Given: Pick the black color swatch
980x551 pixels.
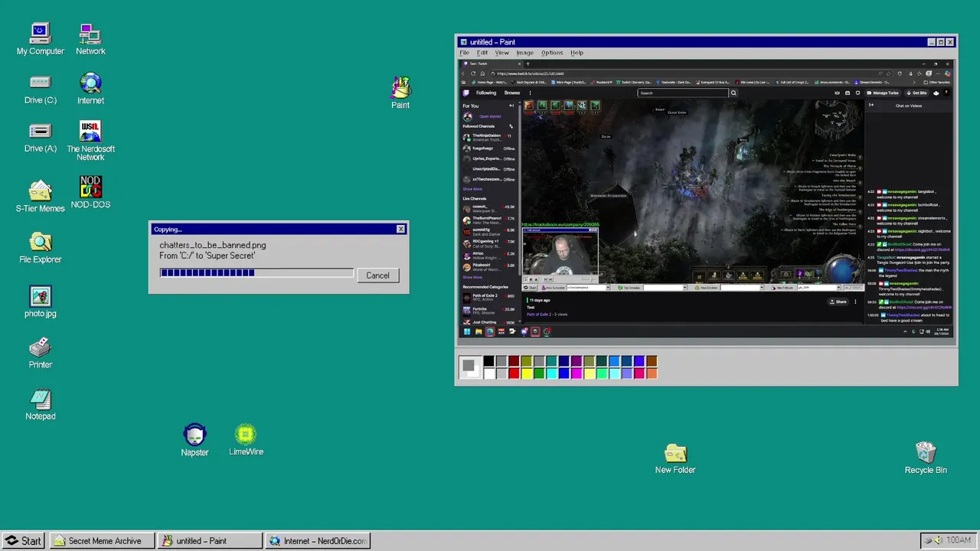Looking at the screenshot, I should 488,361.
